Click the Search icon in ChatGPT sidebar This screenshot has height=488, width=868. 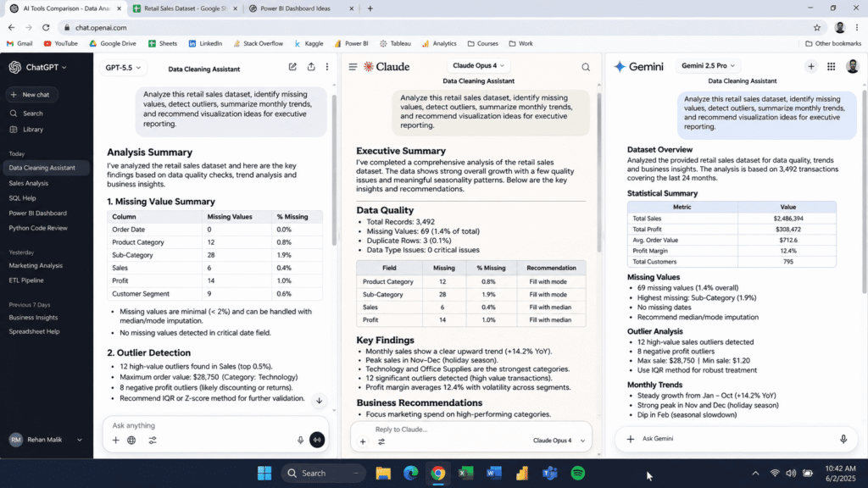[x=14, y=114]
